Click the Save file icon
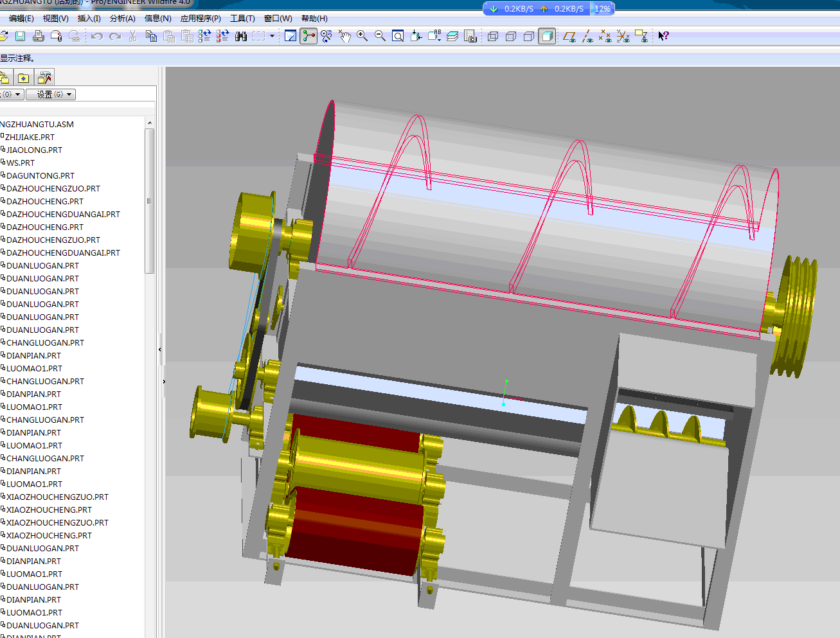The width and height of the screenshot is (840, 638). 20,36
